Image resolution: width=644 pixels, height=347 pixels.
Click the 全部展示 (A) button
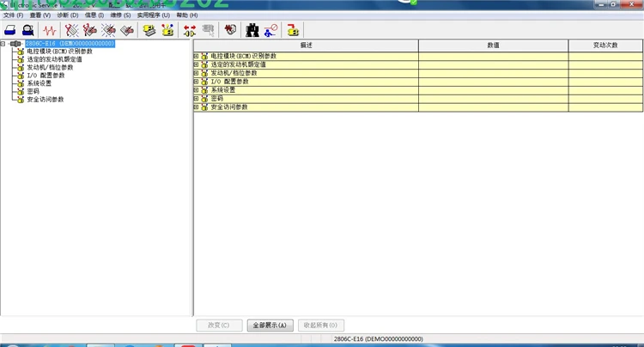coord(270,326)
